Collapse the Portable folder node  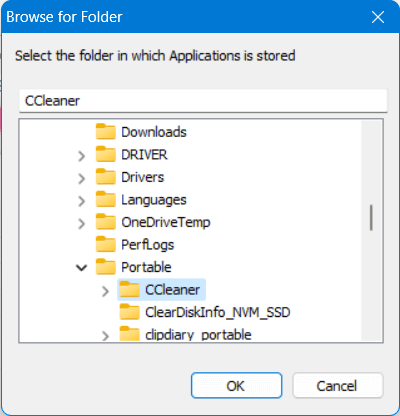point(82,268)
